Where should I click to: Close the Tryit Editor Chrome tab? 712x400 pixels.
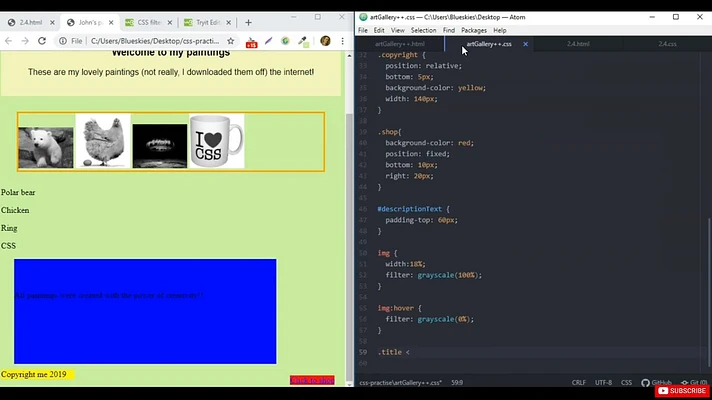pos(228,22)
